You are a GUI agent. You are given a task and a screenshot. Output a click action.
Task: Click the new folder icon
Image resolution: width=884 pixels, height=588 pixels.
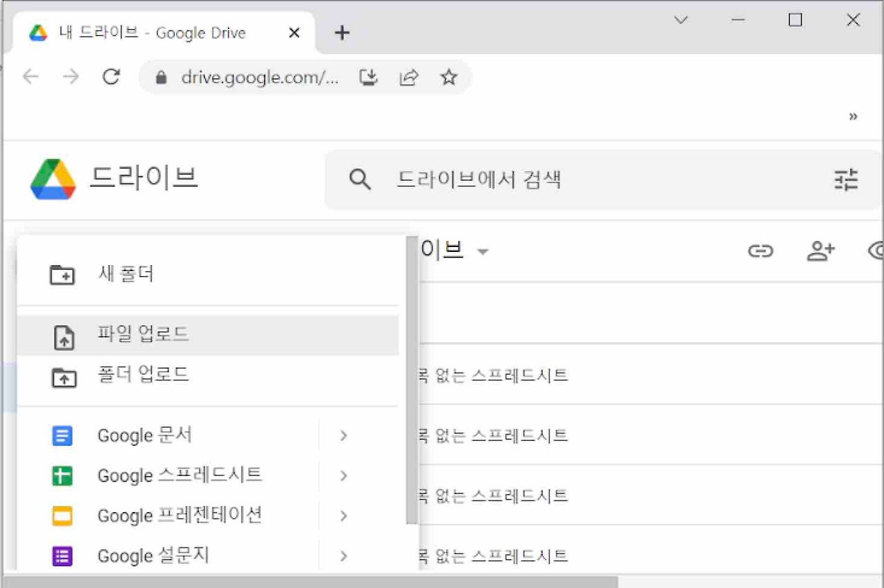(x=63, y=275)
